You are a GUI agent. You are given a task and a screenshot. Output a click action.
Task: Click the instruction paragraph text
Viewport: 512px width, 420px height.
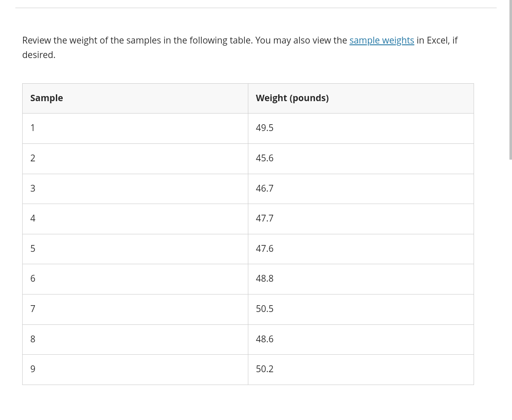point(240,47)
